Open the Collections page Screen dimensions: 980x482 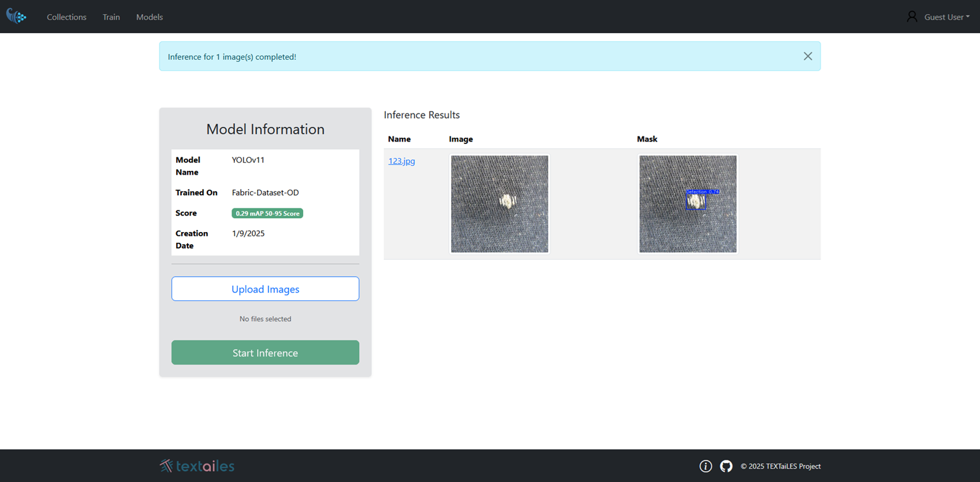[x=66, y=17]
